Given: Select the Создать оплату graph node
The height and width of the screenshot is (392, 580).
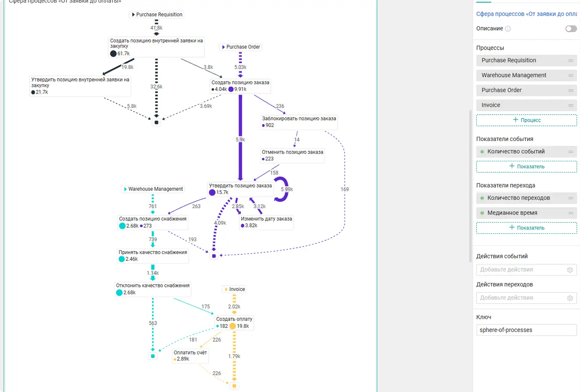Looking at the screenshot, I should (234, 319).
